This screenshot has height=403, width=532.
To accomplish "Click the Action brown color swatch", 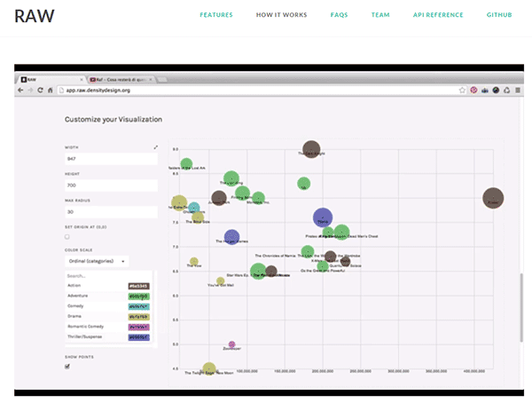I will click(139, 286).
